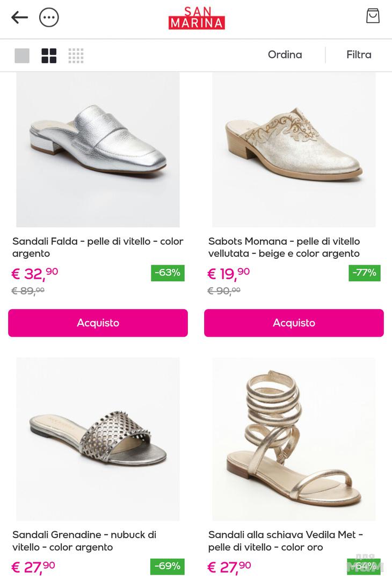Open the Ordina sort options
Image resolution: width=392 pixels, height=580 pixels.
285,55
